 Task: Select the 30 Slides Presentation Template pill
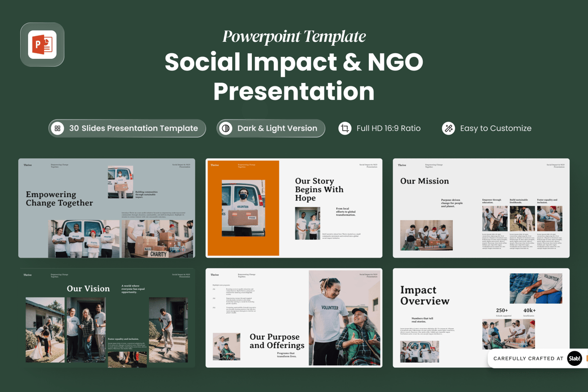point(127,128)
